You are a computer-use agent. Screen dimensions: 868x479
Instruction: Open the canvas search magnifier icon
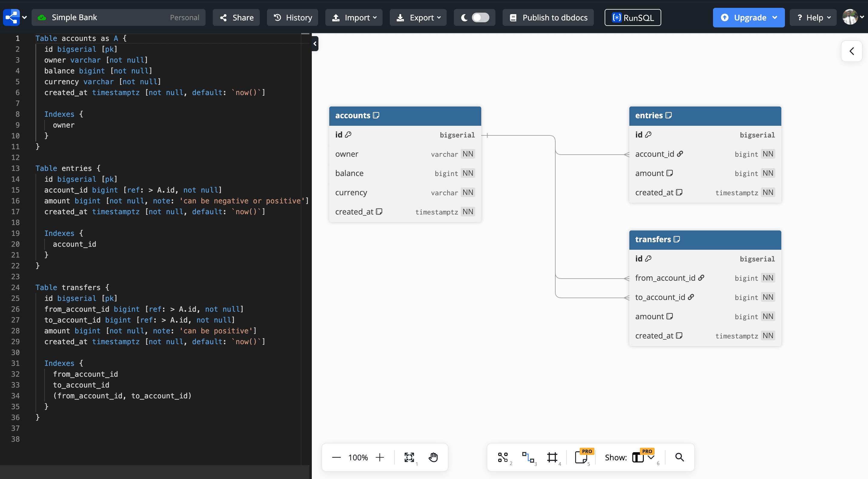(679, 457)
